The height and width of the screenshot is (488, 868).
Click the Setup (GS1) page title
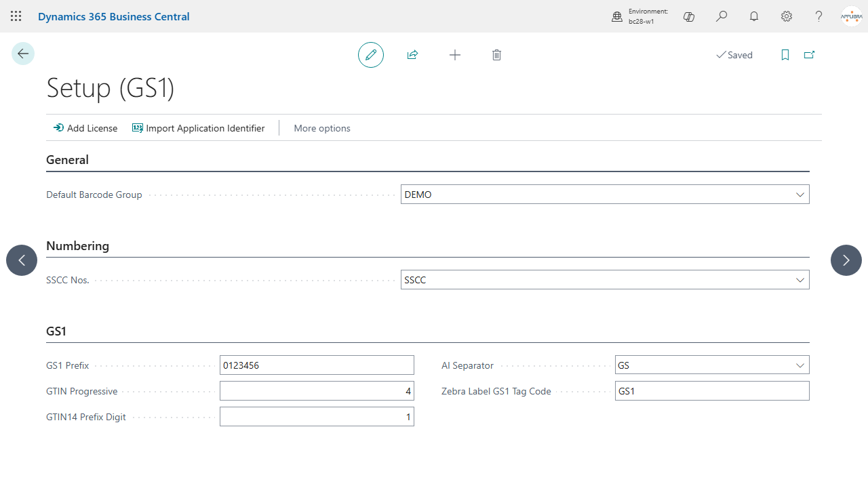point(111,88)
